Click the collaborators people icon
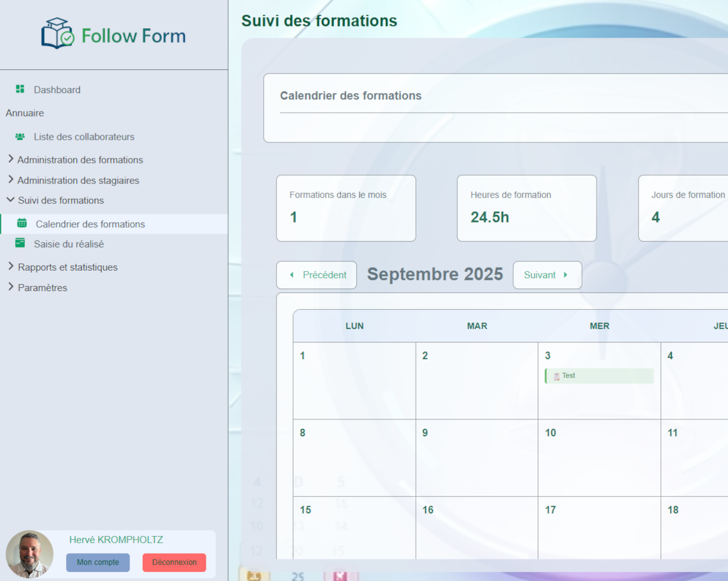The image size is (728, 581). tap(20, 137)
